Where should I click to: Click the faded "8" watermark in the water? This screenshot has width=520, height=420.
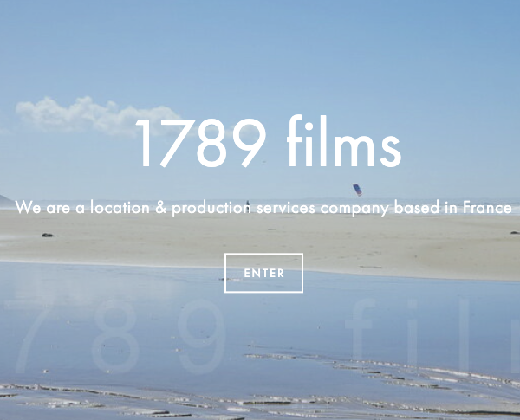pyautogui.click(x=114, y=337)
